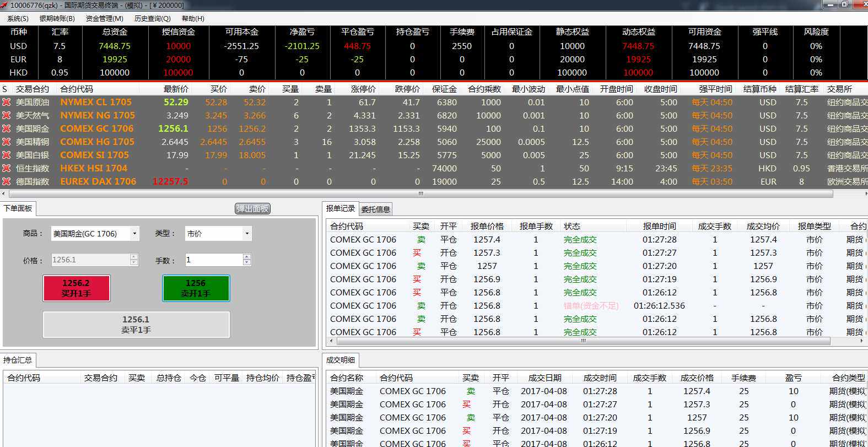The image size is (868, 447).
Task: Remove 美国原油 row via red X icon
Action: (6, 102)
